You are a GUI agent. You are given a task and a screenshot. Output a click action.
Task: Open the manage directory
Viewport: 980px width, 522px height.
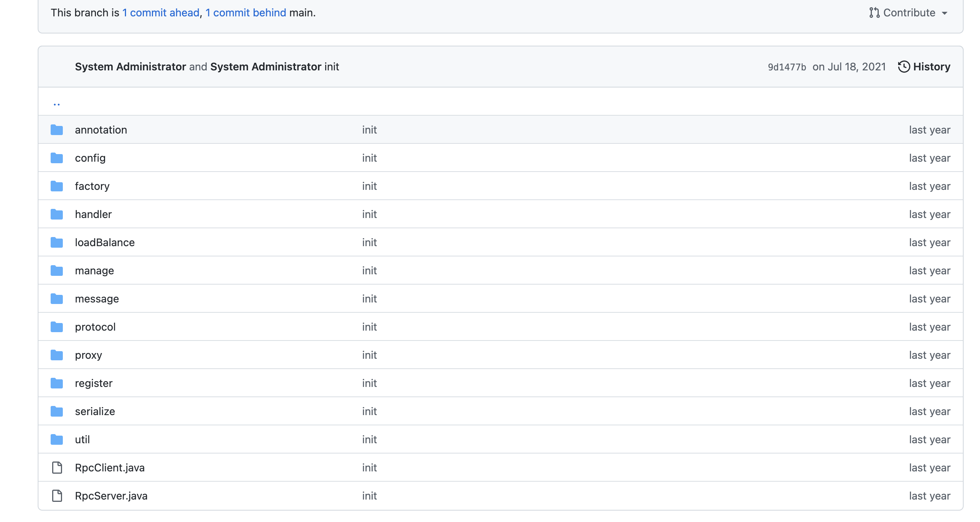click(x=94, y=271)
